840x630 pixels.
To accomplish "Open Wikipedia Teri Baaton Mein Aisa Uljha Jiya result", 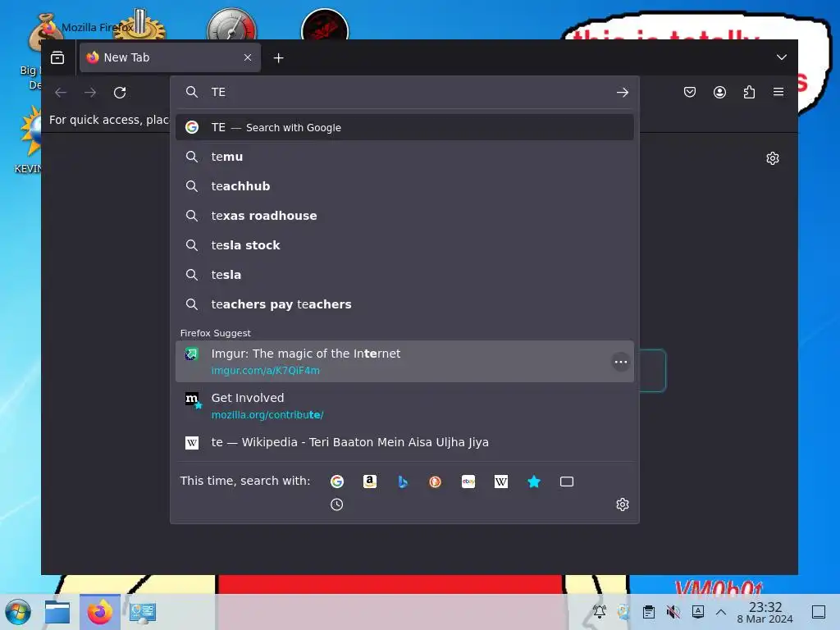I will coord(404,442).
